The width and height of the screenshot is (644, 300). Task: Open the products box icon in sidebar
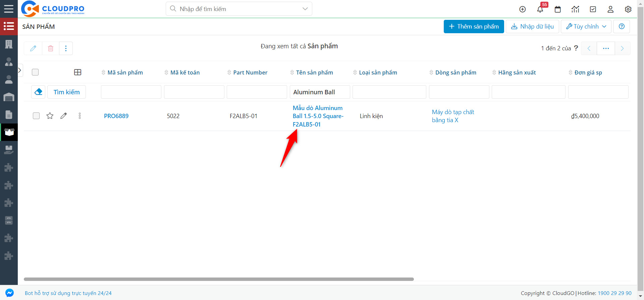pos(9,132)
